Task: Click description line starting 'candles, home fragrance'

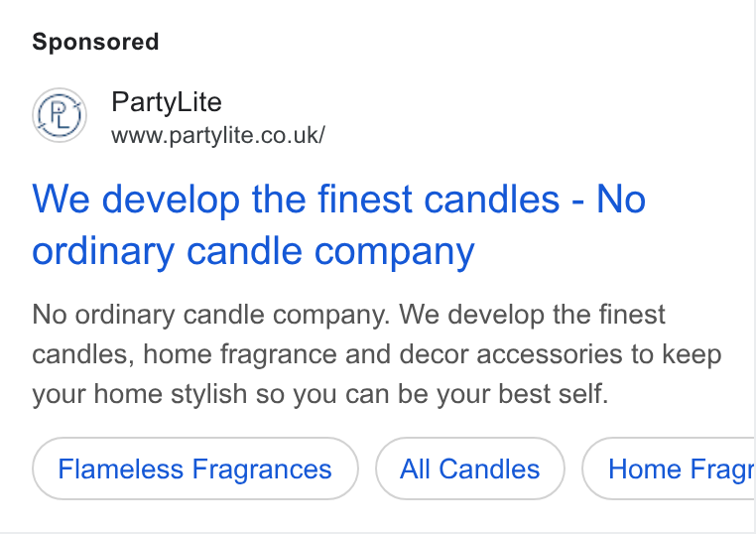Action: click(x=377, y=354)
